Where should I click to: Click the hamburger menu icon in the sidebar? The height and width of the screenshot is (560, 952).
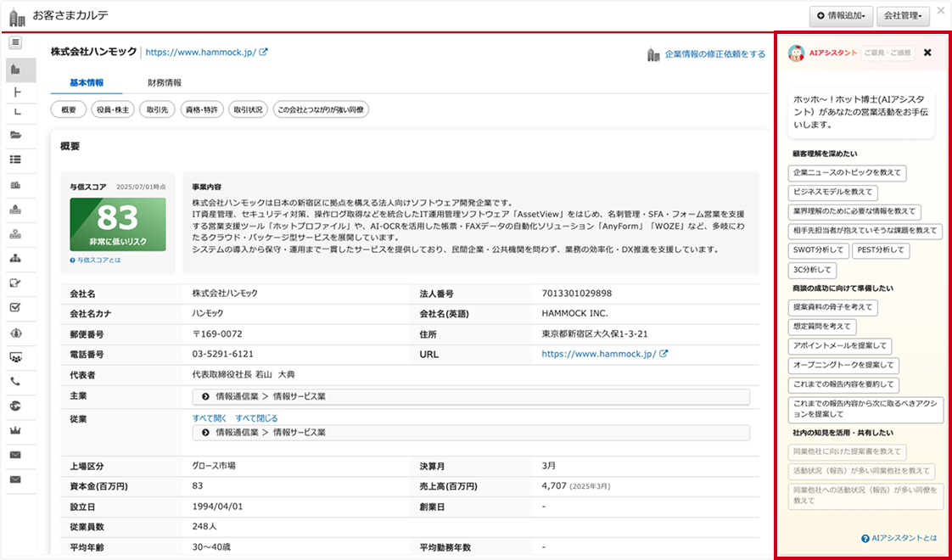pos(16,43)
